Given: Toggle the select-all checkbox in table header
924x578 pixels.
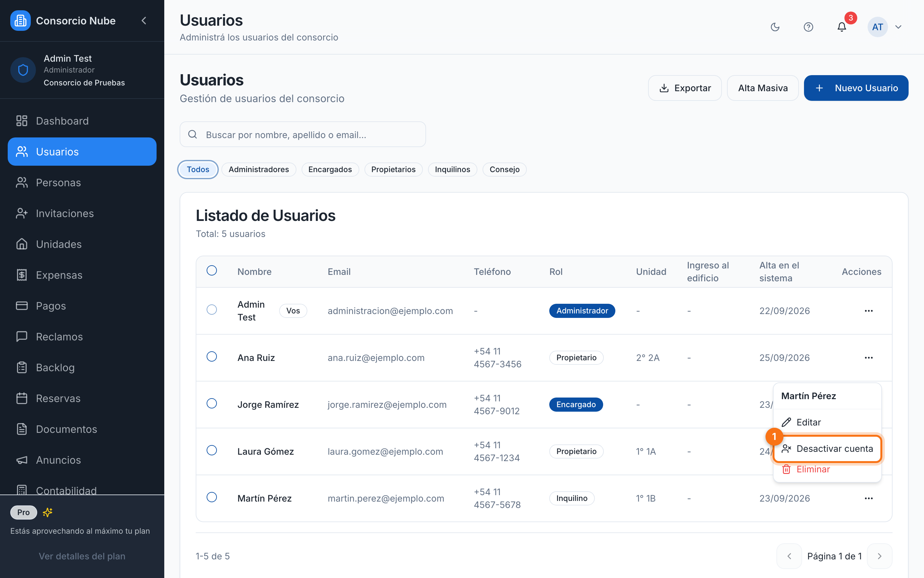Looking at the screenshot, I should coord(211,271).
